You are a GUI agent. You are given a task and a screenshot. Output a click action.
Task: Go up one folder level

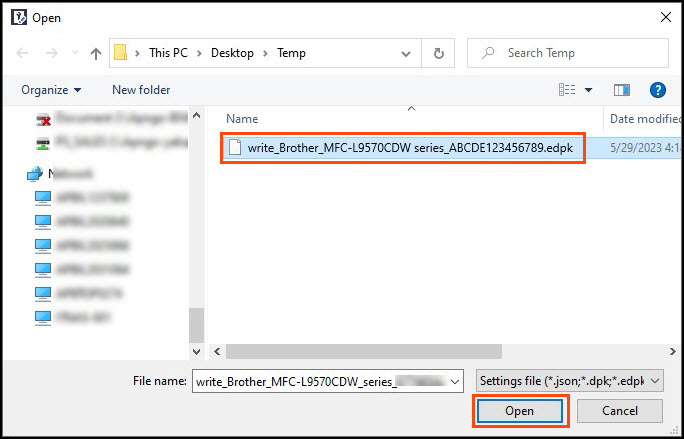(96, 53)
